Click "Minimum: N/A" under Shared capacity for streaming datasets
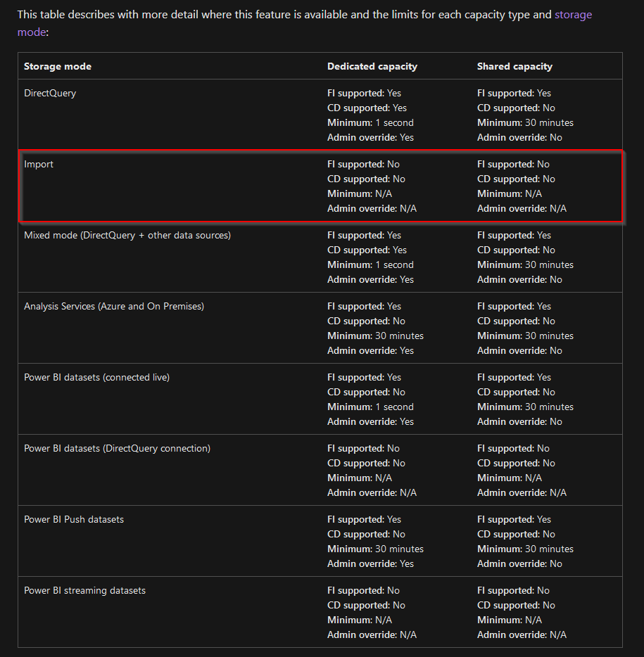The width and height of the screenshot is (644, 657). point(510,620)
